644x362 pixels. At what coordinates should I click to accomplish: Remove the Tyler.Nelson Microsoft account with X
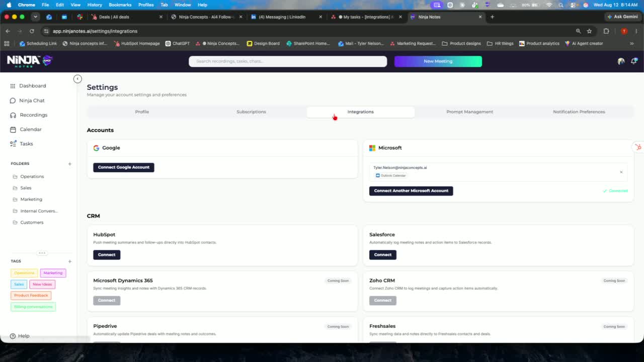point(621,172)
